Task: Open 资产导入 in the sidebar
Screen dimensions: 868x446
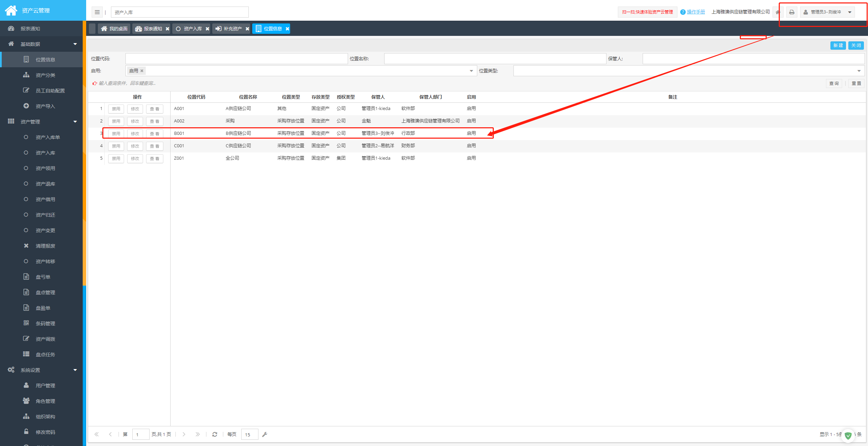Action: click(x=41, y=106)
